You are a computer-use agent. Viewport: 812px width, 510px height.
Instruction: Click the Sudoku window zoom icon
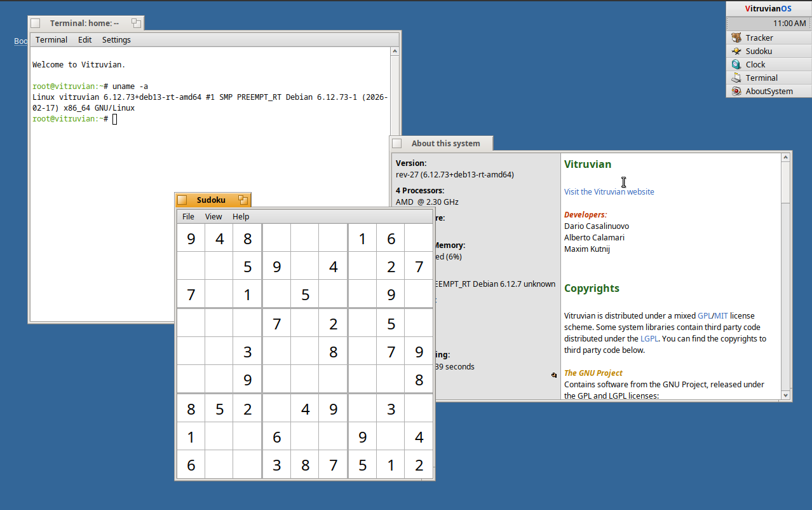point(243,200)
